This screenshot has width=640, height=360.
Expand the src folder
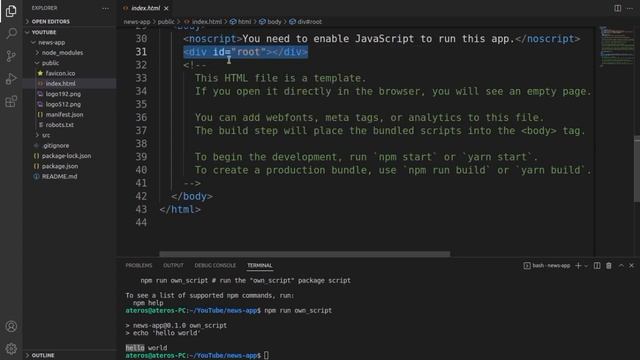coord(46,135)
